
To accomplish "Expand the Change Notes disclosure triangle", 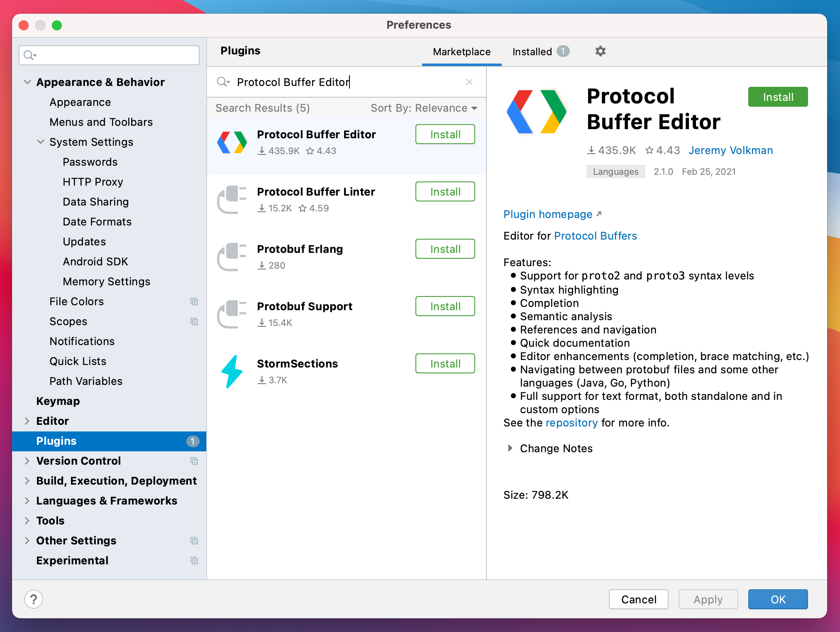I will [510, 448].
